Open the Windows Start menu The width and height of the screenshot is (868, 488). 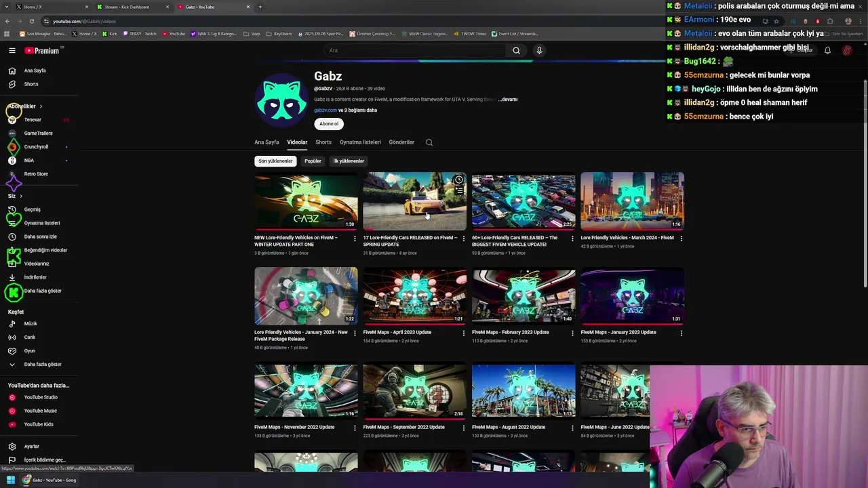11,480
